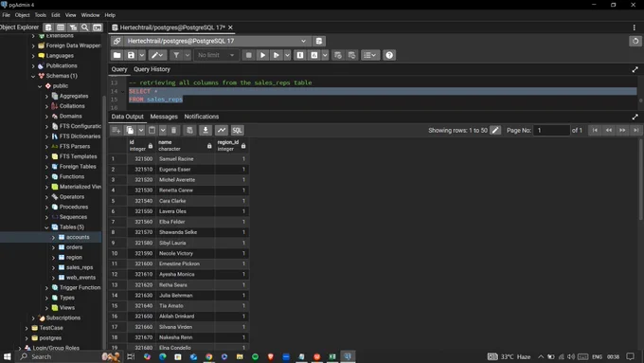
Task: Click the Explain Analyze icon
Action: [314, 55]
